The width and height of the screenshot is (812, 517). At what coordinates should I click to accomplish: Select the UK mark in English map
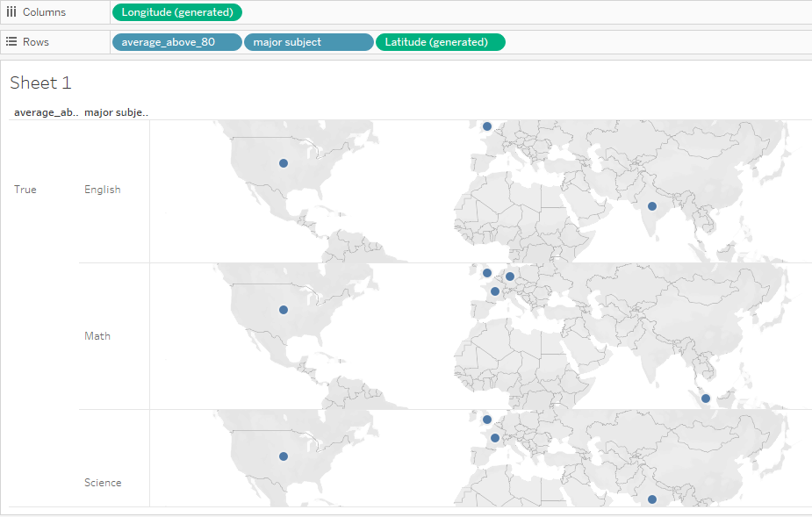pos(487,126)
